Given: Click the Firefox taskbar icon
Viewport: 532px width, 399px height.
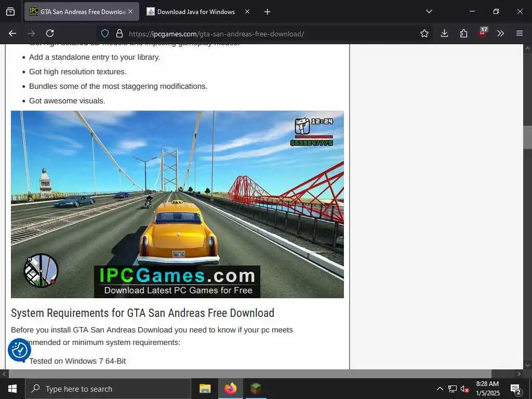Looking at the screenshot, I should point(230,389).
